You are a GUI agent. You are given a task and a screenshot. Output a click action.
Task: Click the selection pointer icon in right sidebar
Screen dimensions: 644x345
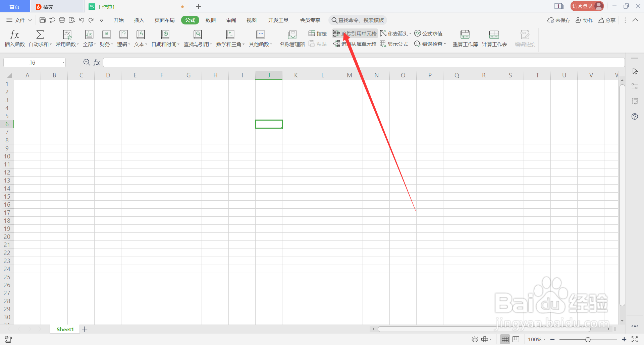tap(635, 71)
